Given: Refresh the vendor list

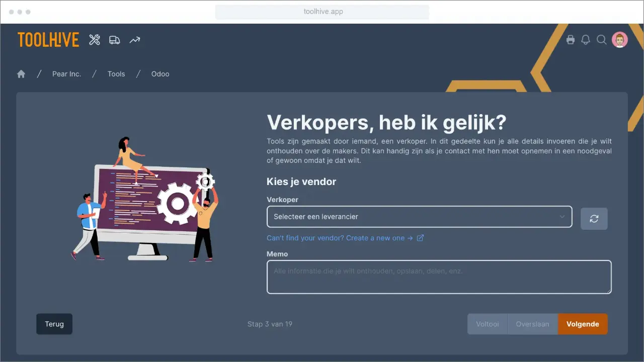Looking at the screenshot, I should (x=594, y=218).
